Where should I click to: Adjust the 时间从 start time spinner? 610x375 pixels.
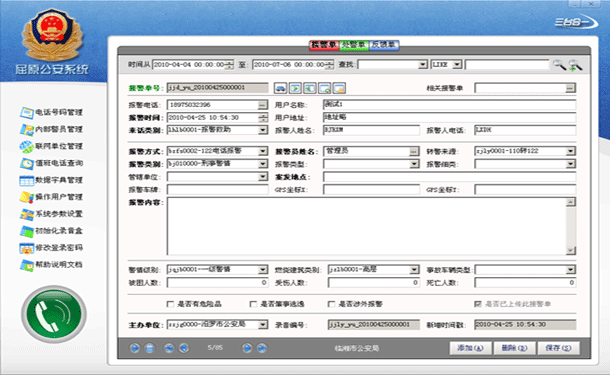pos(230,65)
